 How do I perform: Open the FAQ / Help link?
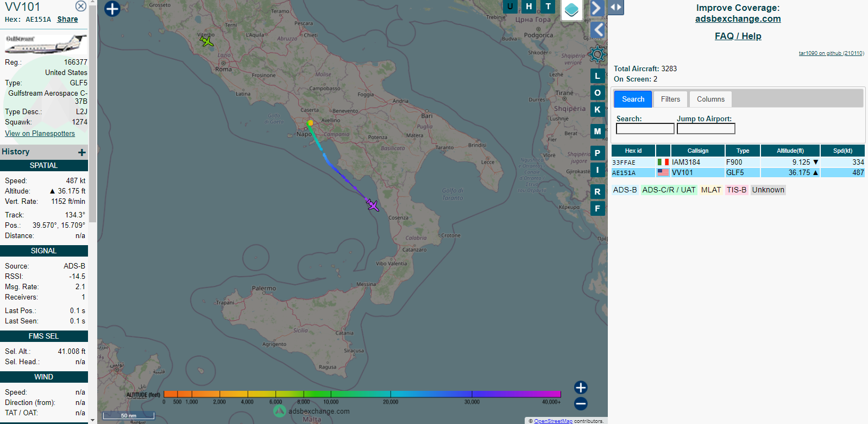click(x=738, y=36)
